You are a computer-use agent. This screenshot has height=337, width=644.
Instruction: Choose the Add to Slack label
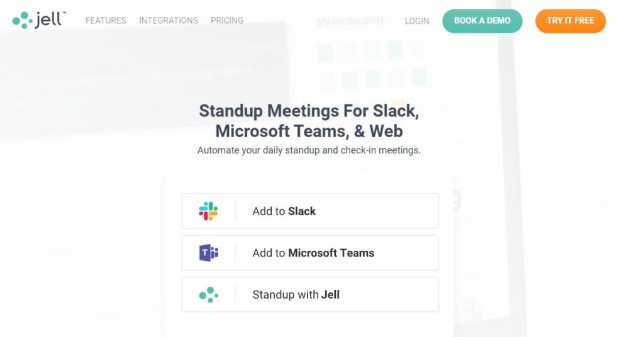click(284, 211)
